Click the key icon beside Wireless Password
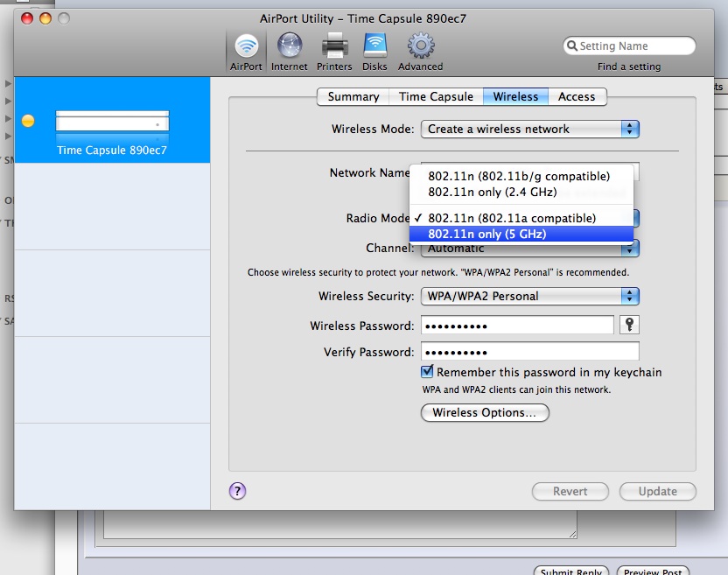This screenshot has height=575, width=728. pyautogui.click(x=629, y=325)
